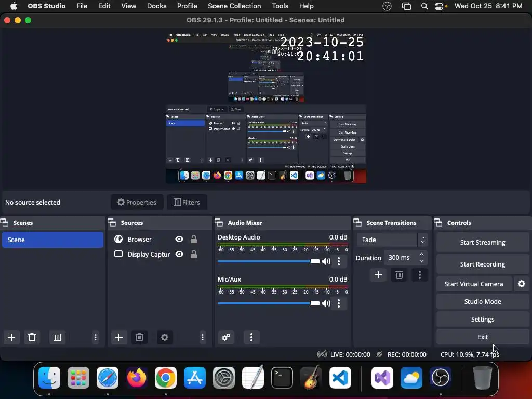Viewport: 532px width, 399px height.
Task: Add a new source with the plus icon
Action: tap(119, 337)
